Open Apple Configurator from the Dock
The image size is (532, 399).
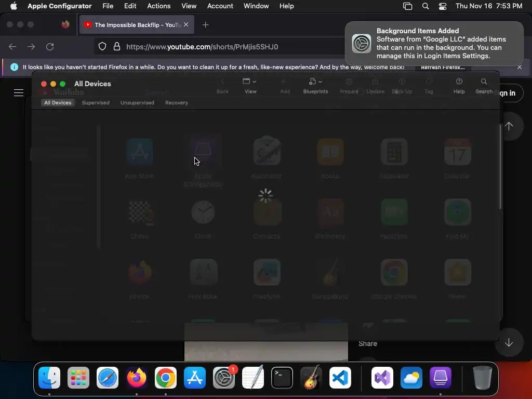[x=441, y=378]
